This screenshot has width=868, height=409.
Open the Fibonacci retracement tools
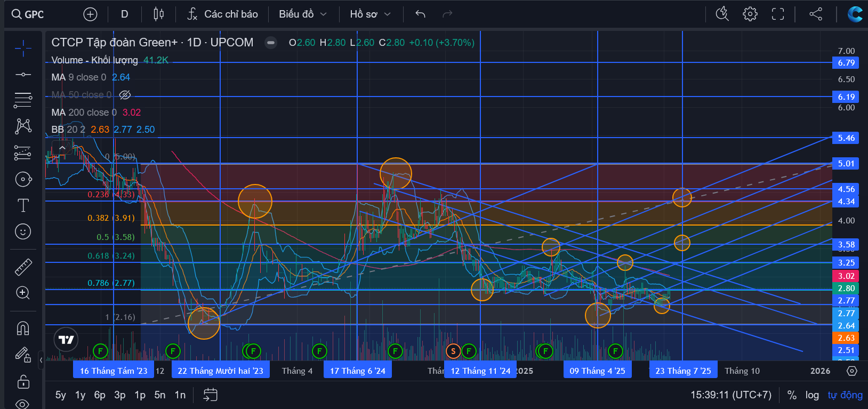pyautogui.click(x=23, y=100)
